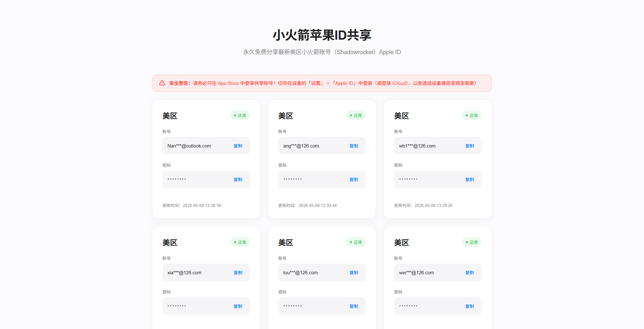Click 正常 status badge on Nan***@outlook.com card
The height and width of the screenshot is (329, 644).
(240, 115)
